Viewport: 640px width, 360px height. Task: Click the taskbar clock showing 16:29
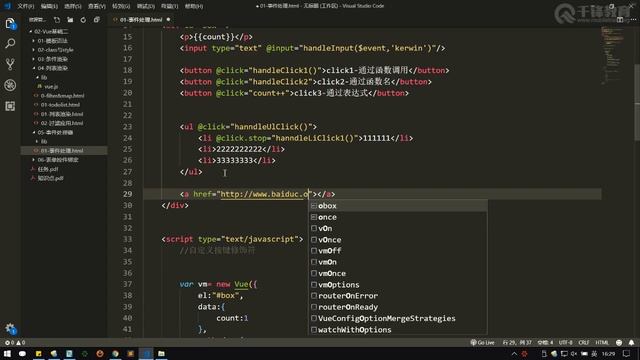click(x=608, y=353)
